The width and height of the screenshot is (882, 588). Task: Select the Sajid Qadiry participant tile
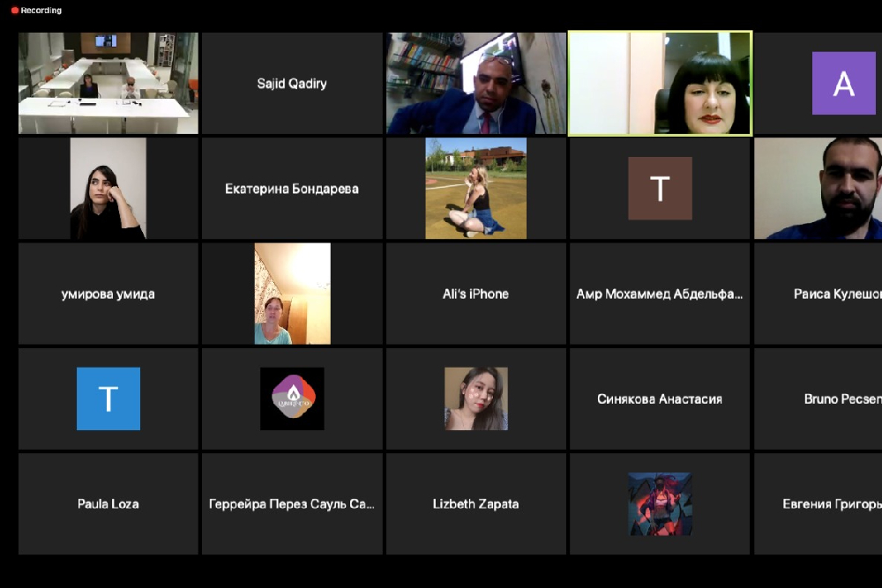pyautogui.click(x=292, y=83)
